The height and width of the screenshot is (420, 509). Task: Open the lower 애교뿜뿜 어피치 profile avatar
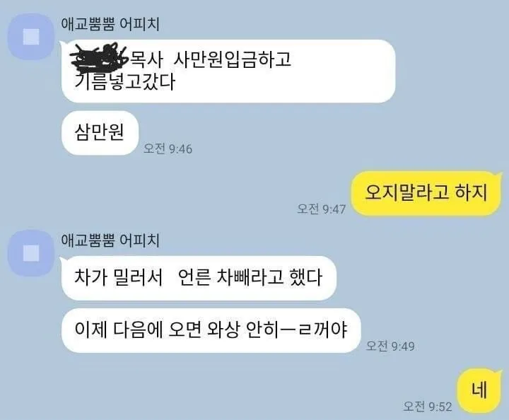[31, 253]
